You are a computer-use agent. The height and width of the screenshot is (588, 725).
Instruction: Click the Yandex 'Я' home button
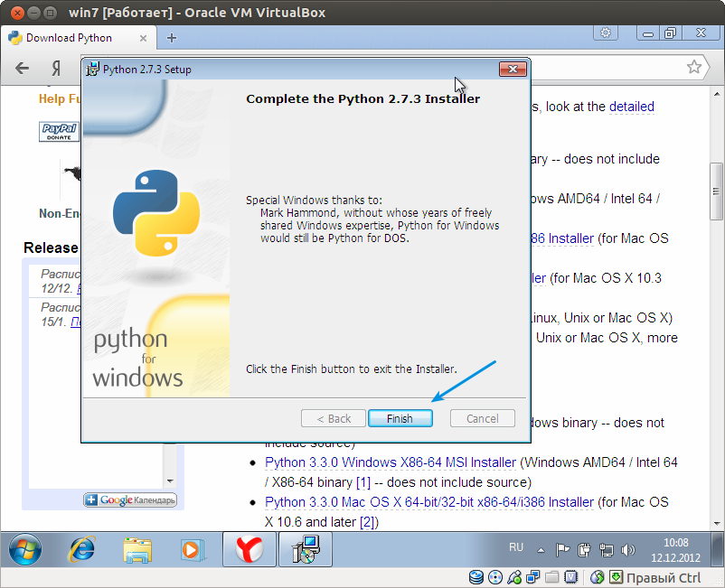tap(56, 69)
